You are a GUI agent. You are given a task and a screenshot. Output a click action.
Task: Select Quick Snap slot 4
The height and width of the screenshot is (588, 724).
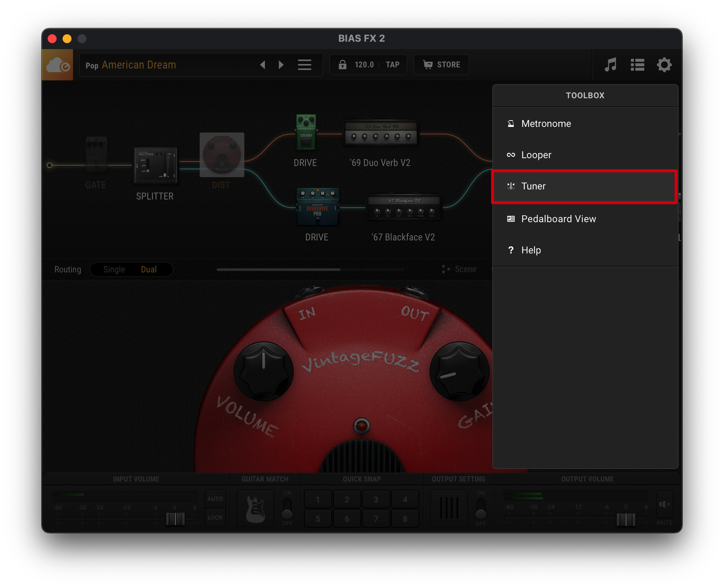tap(405, 499)
